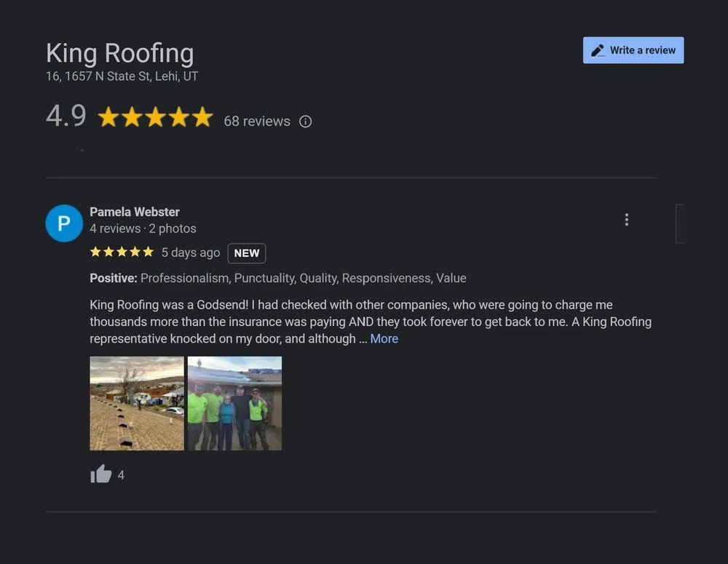Click the thumbs-up count showing 4
The height and width of the screenshot is (564, 728).
coord(121,474)
